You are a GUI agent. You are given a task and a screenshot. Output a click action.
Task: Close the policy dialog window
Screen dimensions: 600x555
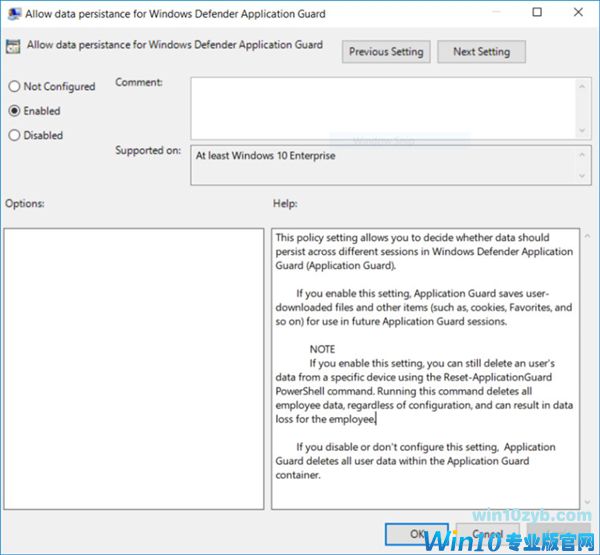point(578,12)
